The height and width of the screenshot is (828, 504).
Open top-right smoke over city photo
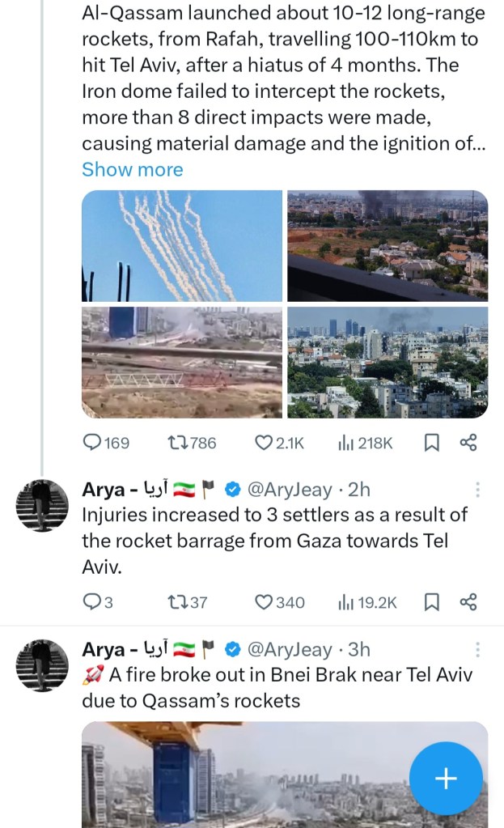pyautogui.click(x=388, y=246)
